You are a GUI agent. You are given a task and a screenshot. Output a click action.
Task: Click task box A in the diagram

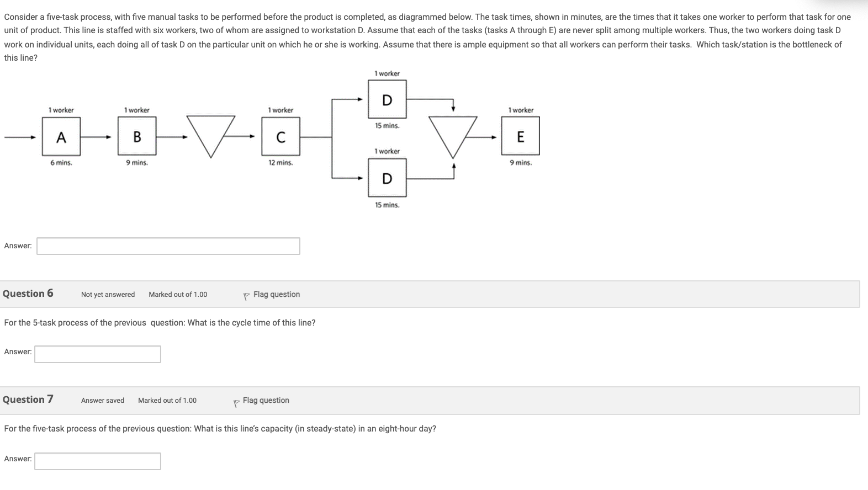pyautogui.click(x=61, y=136)
